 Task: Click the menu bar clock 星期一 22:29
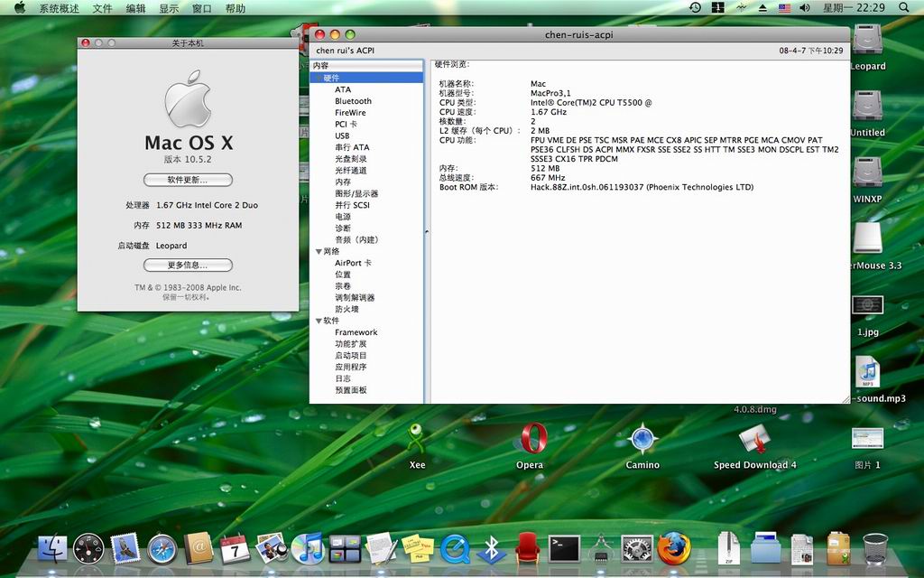854,7
